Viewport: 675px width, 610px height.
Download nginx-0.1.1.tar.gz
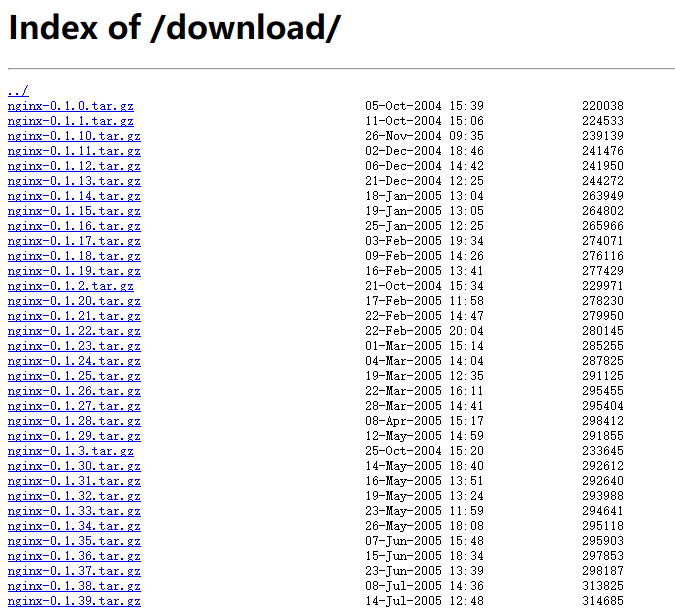71,121
